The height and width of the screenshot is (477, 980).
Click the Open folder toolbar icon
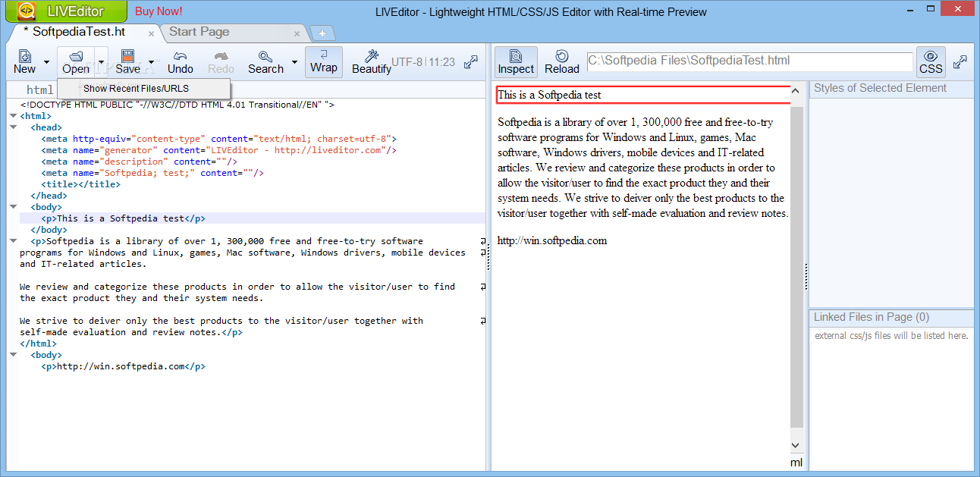tap(75, 56)
